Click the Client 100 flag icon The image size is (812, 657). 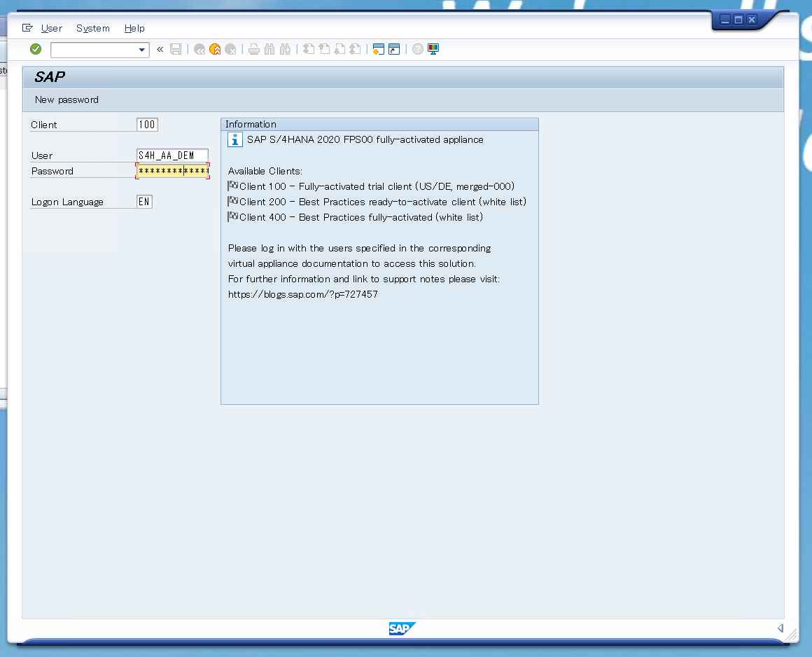233,186
